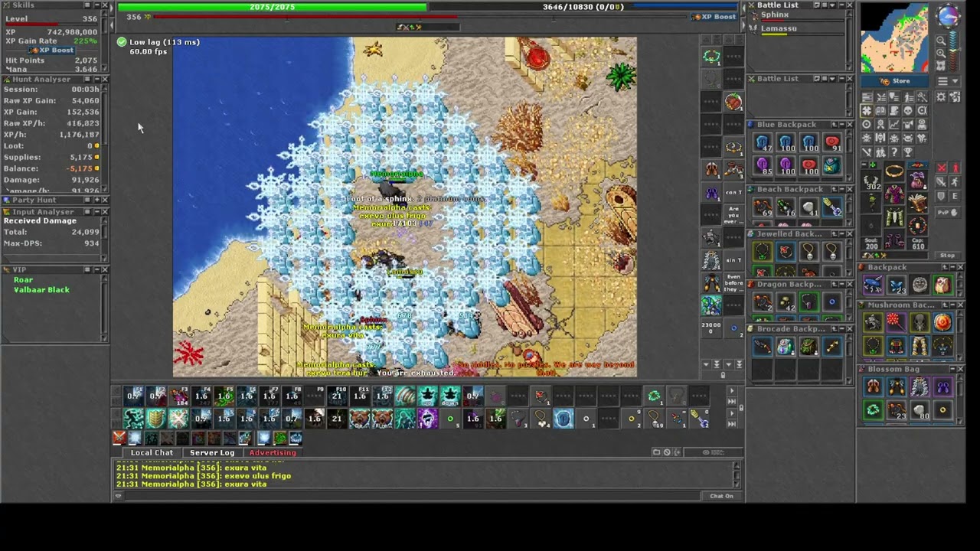The width and height of the screenshot is (980, 551).
Task: Go up one level in Beach Backpack
Action: 833,190
